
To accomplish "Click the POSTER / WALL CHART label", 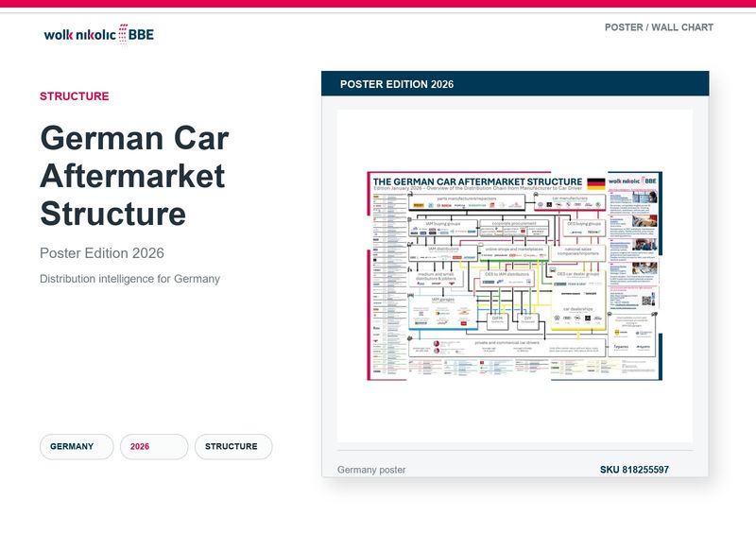I will (659, 27).
